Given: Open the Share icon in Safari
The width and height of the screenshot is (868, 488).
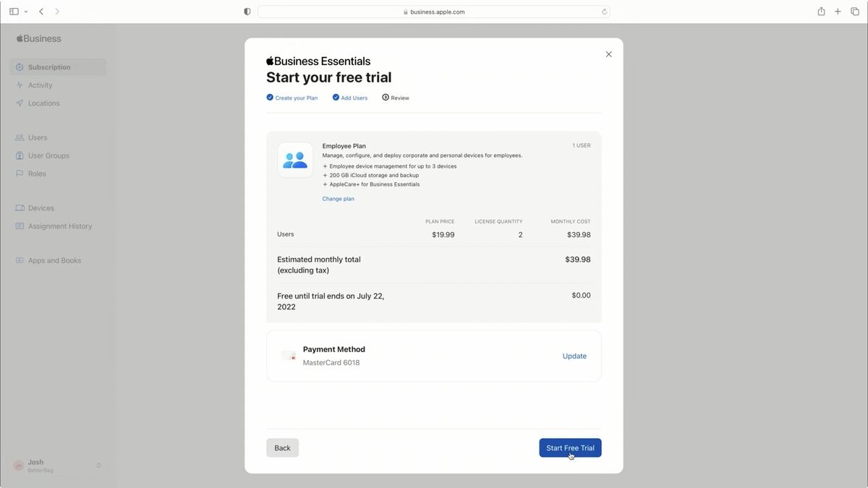Looking at the screenshot, I should 821,12.
